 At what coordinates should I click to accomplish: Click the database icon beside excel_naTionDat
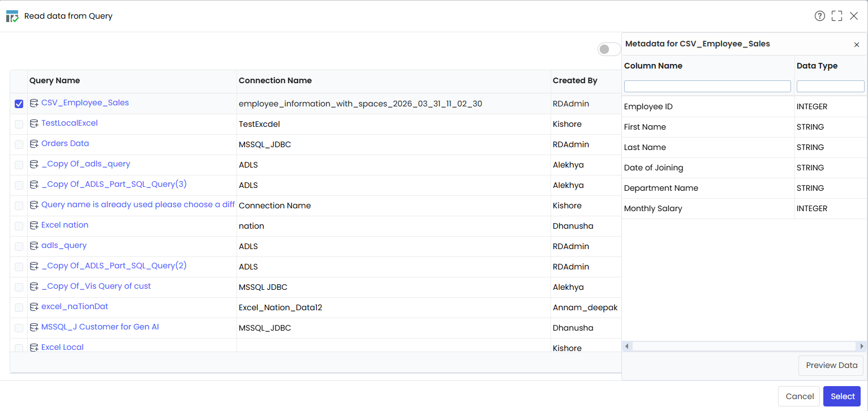pos(34,307)
